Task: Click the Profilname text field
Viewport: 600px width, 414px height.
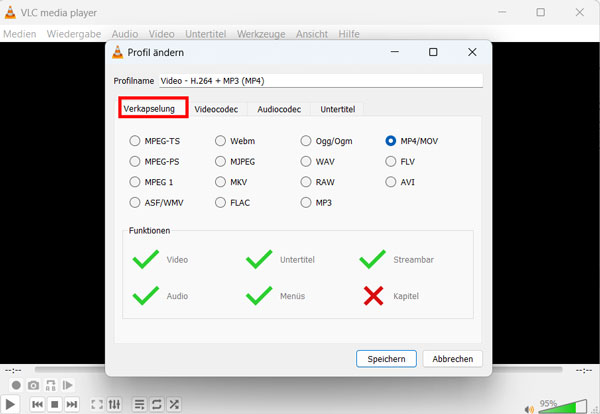Action: click(321, 81)
